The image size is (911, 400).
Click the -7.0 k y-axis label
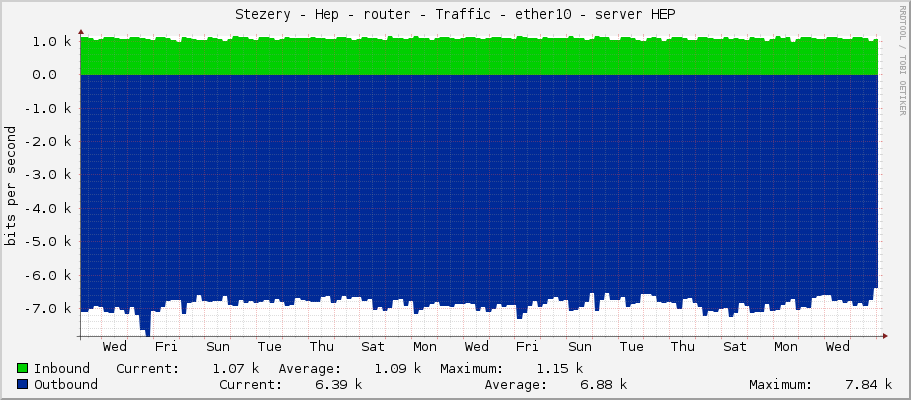coord(48,309)
